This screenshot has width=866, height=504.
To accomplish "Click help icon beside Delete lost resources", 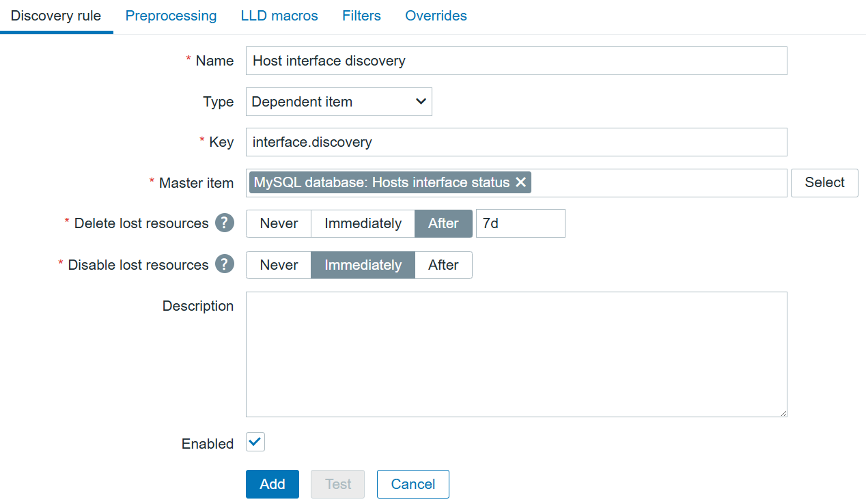I will (x=225, y=223).
